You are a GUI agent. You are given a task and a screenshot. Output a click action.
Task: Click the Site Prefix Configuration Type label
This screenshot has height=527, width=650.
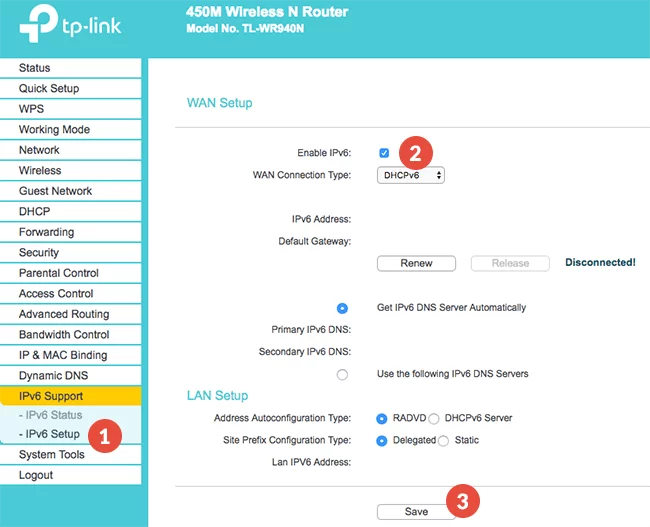(287, 440)
